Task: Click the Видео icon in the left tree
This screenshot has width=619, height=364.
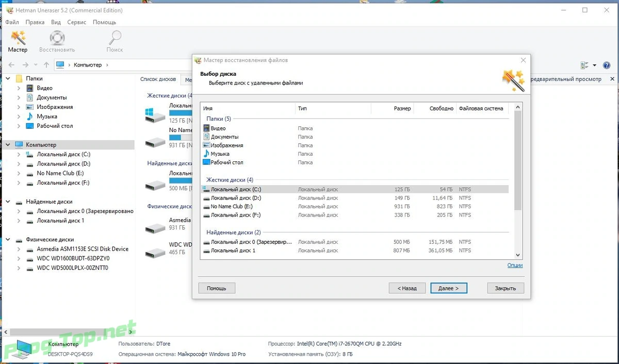Action: click(30, 88)
